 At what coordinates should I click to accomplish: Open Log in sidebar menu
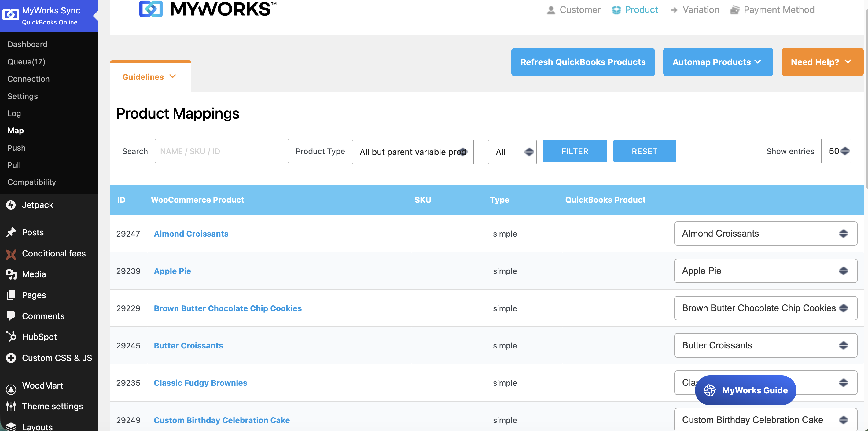tap(14, 113)
